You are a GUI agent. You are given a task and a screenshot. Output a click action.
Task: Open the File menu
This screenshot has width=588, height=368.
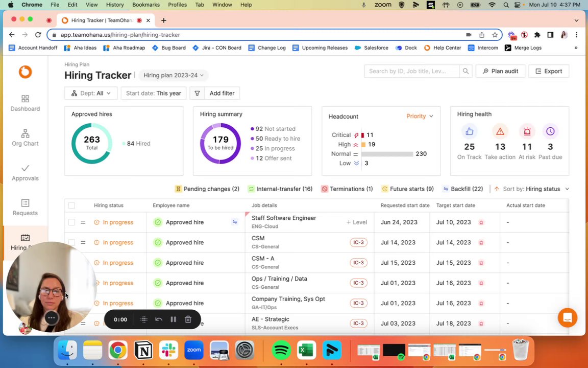[x=55, y=5]
